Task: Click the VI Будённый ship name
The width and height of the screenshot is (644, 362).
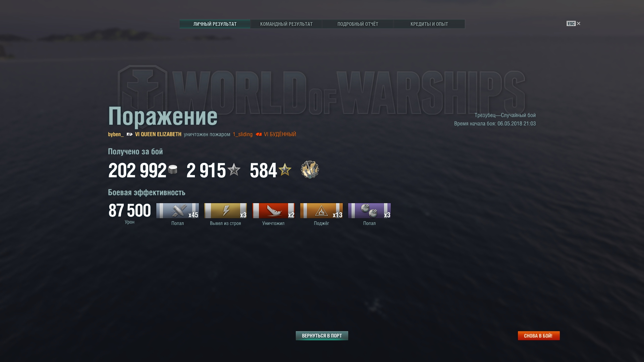Action: pos(280,134)
